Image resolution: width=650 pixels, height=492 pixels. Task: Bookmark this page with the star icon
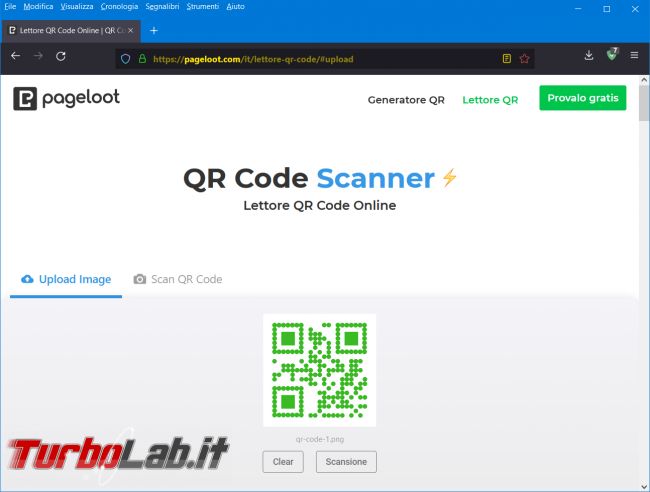tap(524, 58)
